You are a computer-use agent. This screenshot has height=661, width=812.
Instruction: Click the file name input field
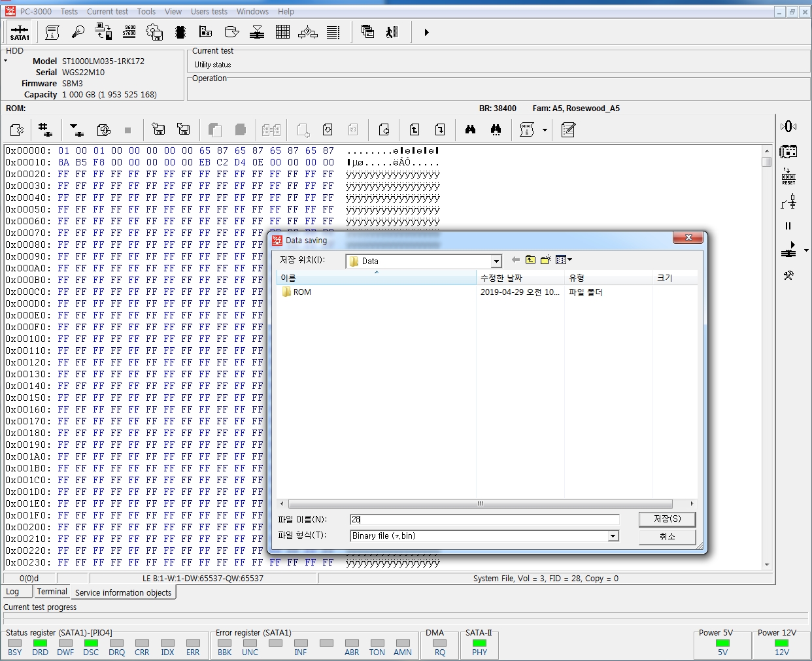[484, 519]
